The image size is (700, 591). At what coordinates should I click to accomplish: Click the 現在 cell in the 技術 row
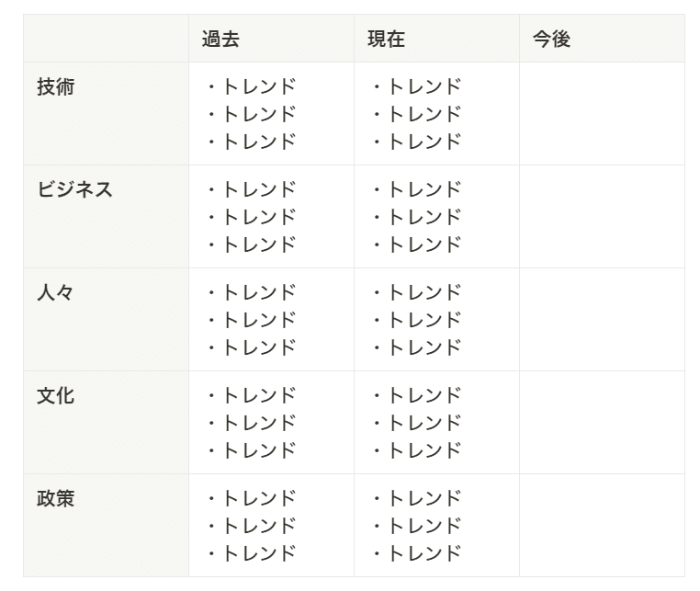pyautogui.click(x=436, y=113)
